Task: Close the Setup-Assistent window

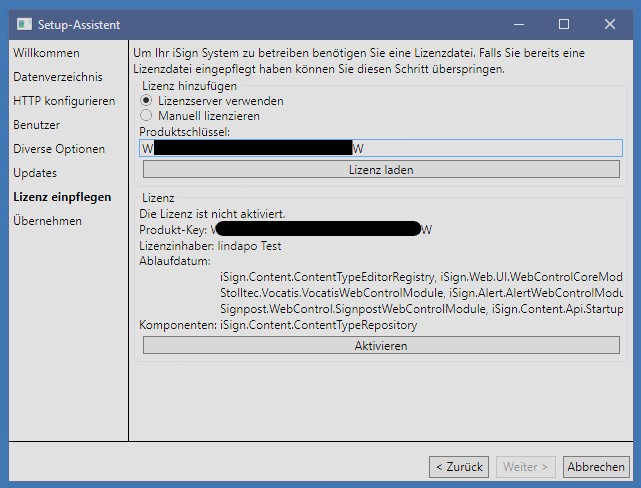Action: click(610, 25)
